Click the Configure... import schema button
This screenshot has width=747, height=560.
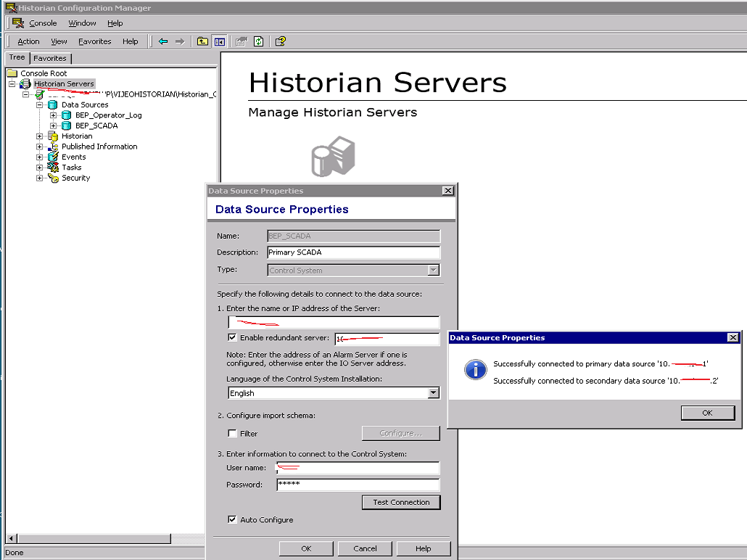tap(400, 433)
